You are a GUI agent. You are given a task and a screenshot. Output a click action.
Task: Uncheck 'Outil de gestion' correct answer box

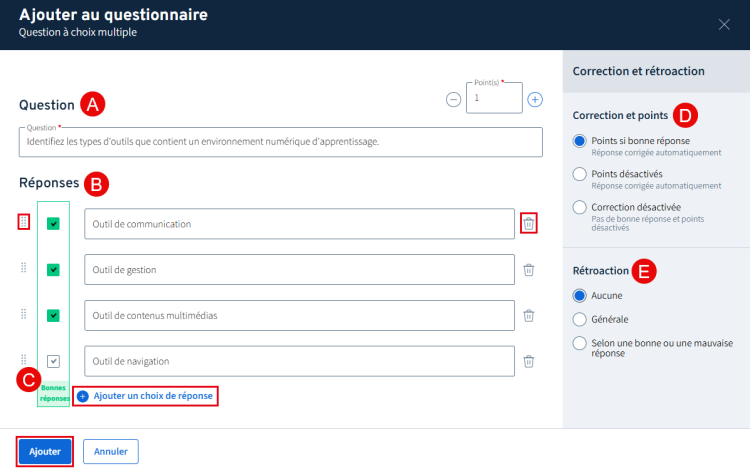tap(53, 269)
